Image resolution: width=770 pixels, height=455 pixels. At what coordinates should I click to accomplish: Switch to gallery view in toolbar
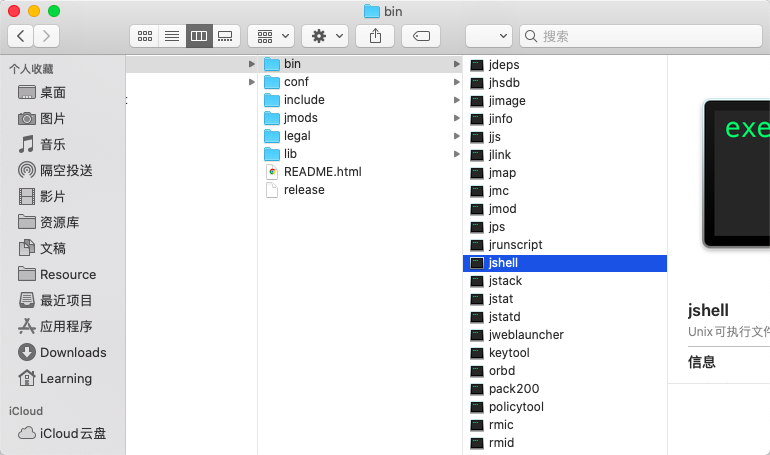point(226,36)
